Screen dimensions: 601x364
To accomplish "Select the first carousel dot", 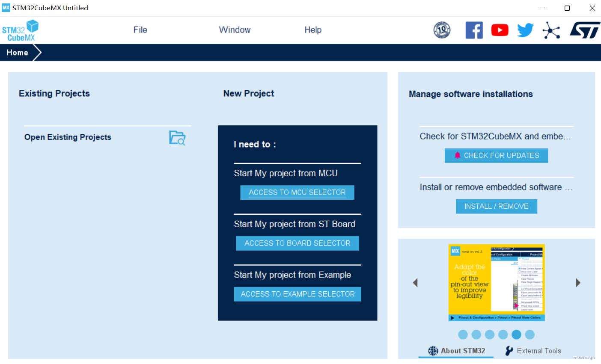I will pyautogui.click(x=463, y=334).
